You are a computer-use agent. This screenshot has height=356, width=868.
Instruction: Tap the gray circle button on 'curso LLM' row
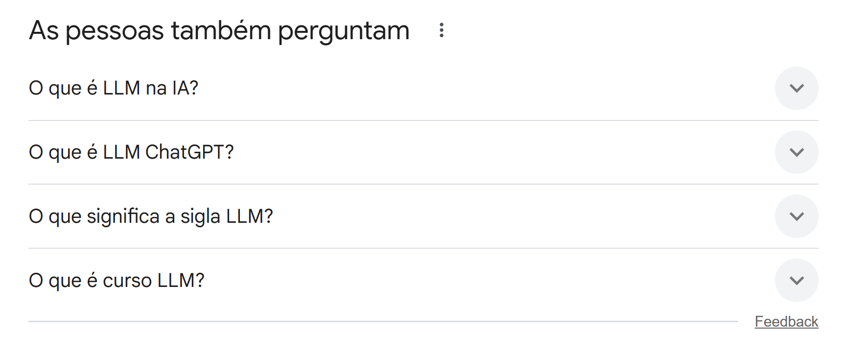click(796, 281)
